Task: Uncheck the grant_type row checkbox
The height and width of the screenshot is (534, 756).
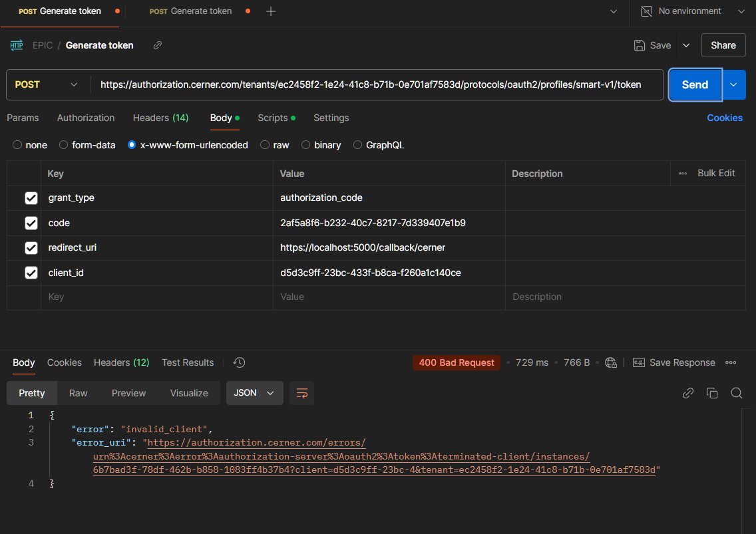Action: pos(31,198)
